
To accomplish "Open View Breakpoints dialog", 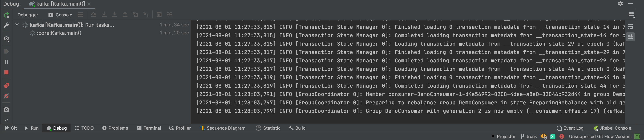I will [x=6, y=86].
